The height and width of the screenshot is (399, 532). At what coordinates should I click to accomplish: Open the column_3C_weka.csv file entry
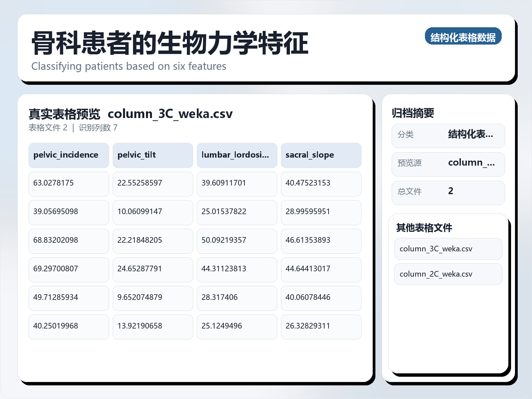(x=448, y=249)
